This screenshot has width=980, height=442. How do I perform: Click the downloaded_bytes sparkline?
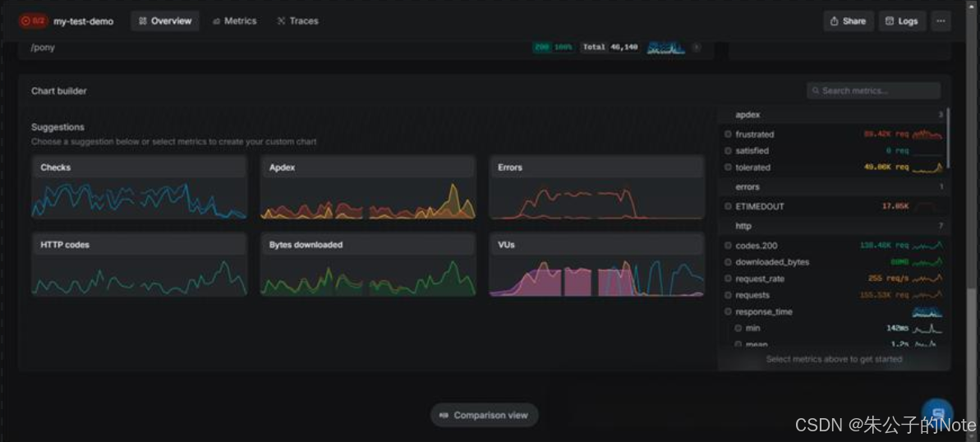(x=927, y=262)
